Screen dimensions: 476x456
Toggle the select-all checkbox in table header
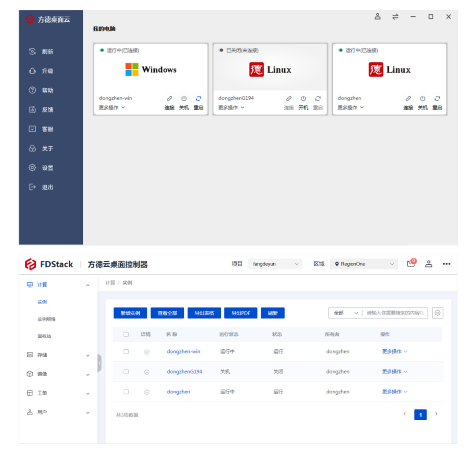126,334
